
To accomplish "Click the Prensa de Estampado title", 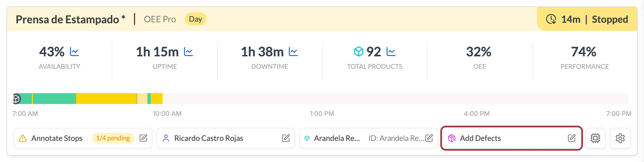I will pos(71,19).
